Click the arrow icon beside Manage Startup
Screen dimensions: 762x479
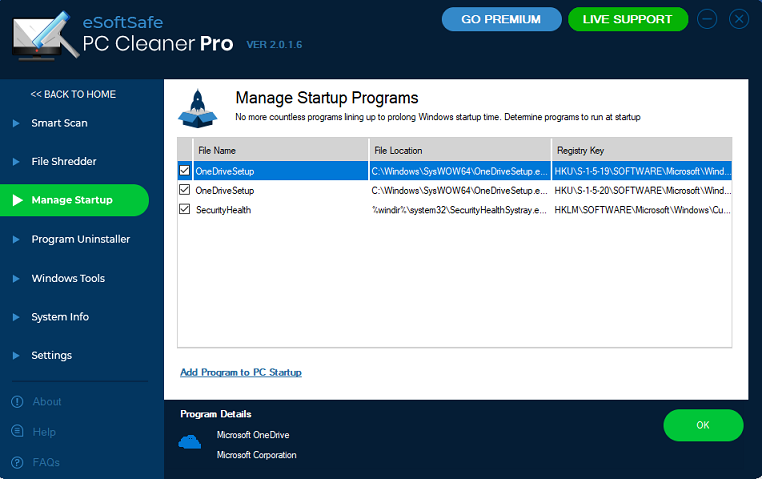pos(17,200)
